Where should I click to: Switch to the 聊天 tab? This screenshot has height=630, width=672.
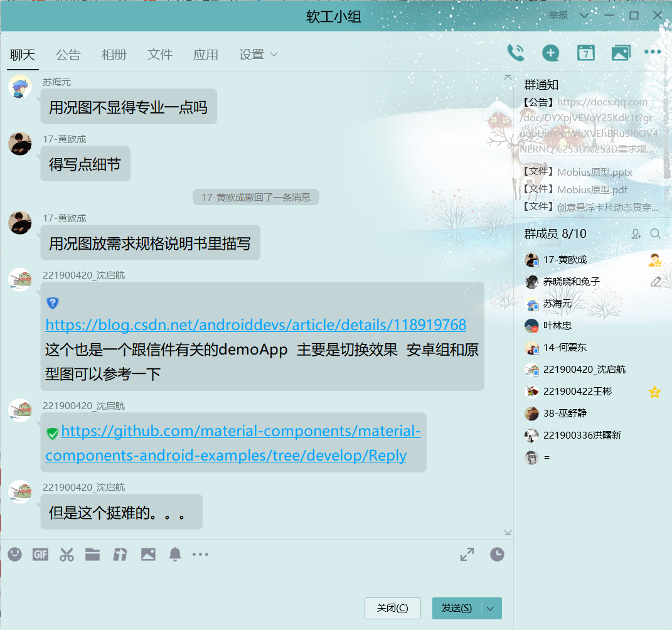coord(23,55)
